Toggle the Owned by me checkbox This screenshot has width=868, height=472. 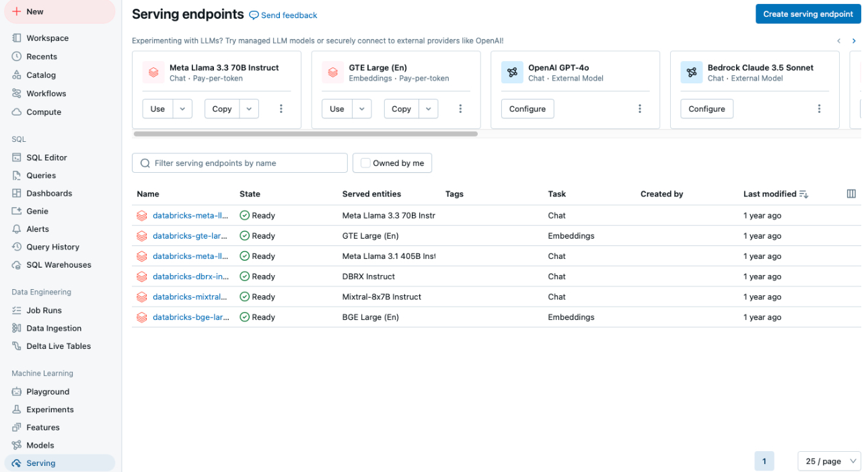tap(365, 163)
